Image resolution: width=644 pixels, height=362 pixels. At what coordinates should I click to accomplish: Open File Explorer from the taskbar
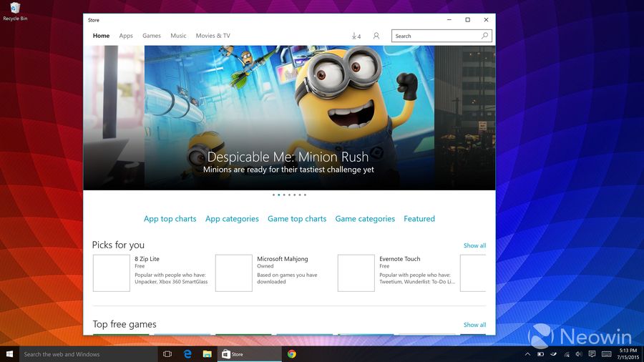[207, 354]
